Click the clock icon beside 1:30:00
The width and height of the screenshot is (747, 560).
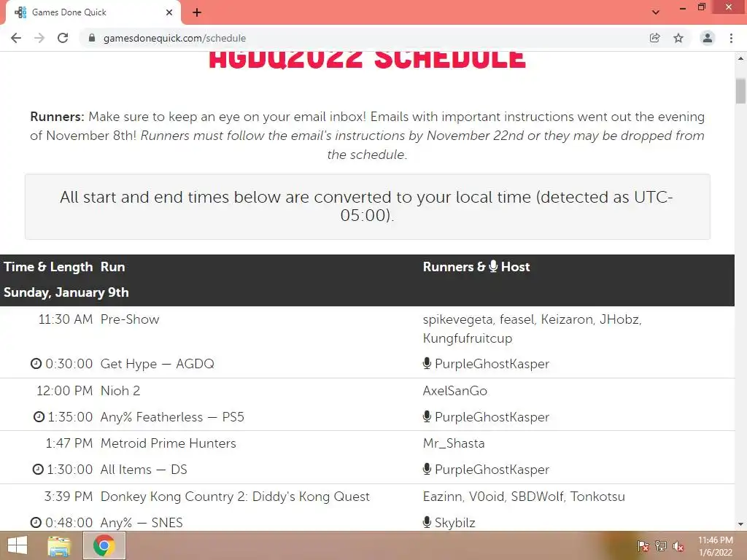[x=38, y=470]
